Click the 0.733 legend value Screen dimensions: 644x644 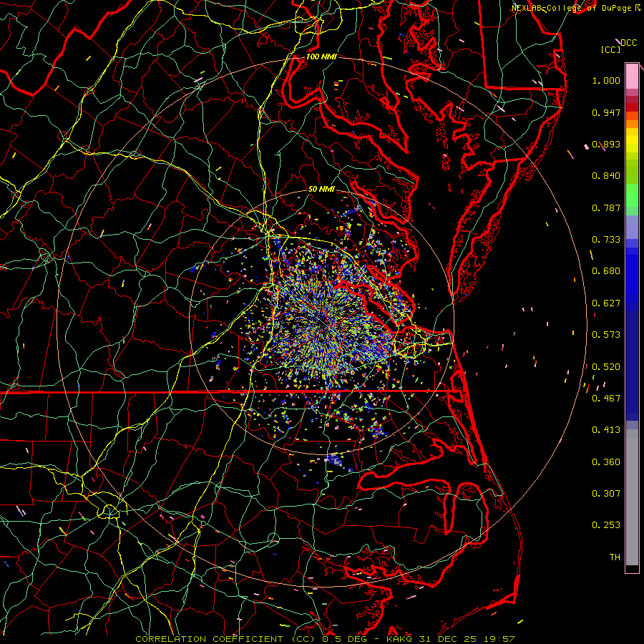click(x=606, y=240)
